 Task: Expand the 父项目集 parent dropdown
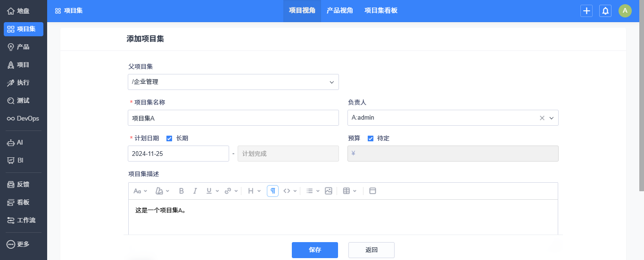coord(331,82)
